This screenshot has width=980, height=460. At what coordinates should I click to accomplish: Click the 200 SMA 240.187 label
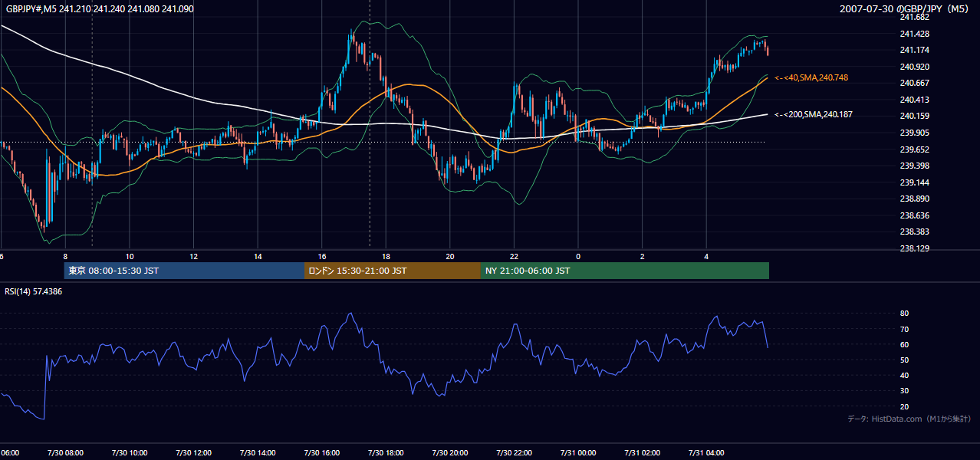(814, 114)
